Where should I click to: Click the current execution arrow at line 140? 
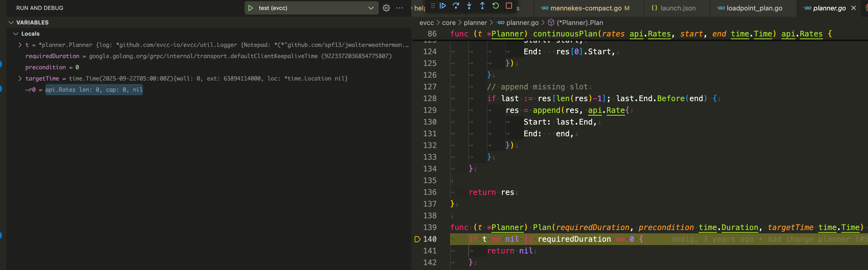[417, 239]
